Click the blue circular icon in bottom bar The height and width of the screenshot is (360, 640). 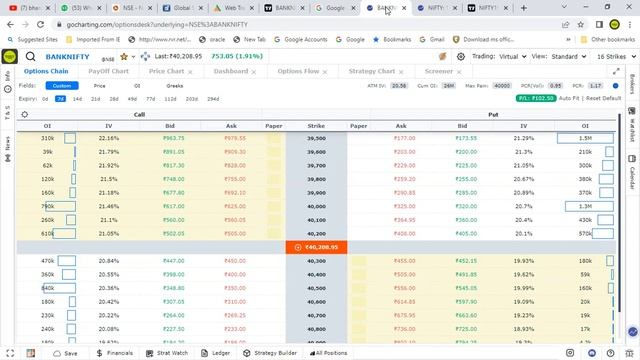coord(592,353)
